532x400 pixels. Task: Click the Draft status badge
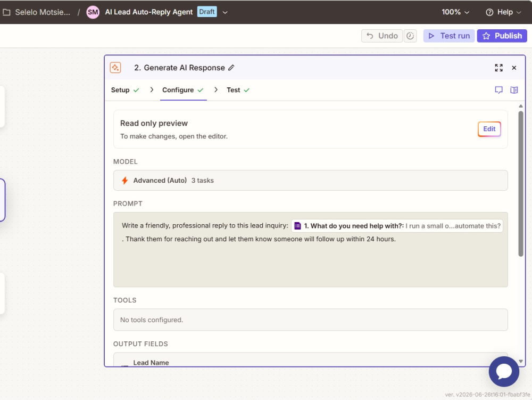point(207,12)
